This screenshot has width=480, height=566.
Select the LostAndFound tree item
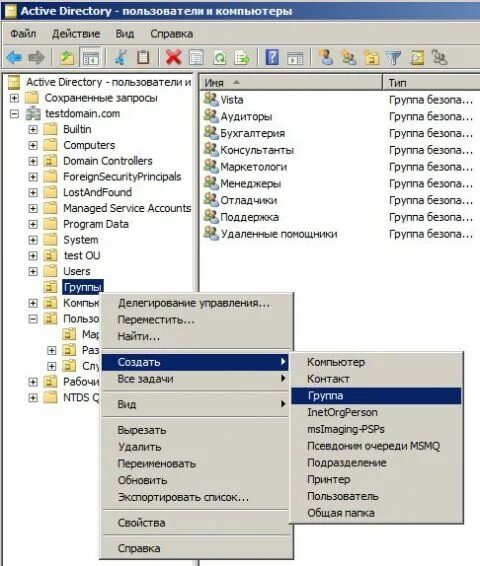click(97, 192)
